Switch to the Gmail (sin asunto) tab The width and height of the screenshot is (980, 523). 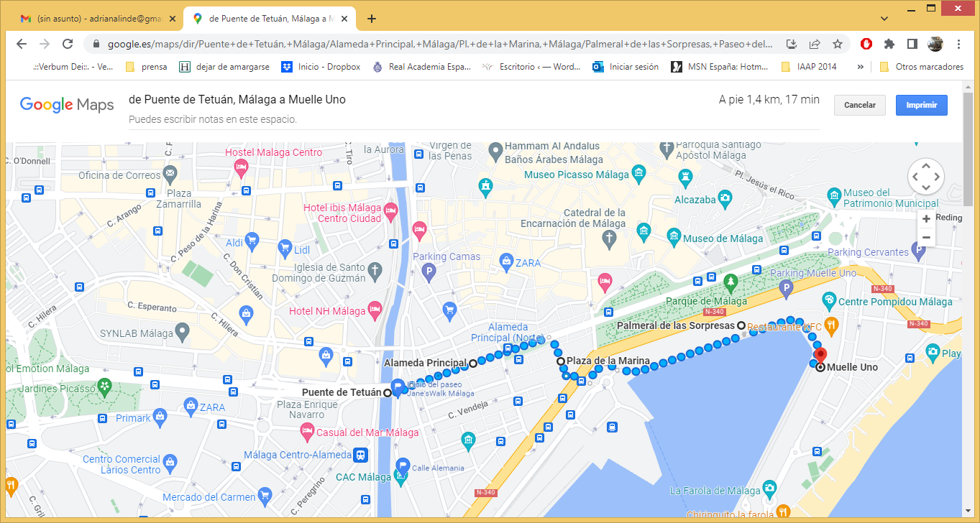[x=97, y=19]
